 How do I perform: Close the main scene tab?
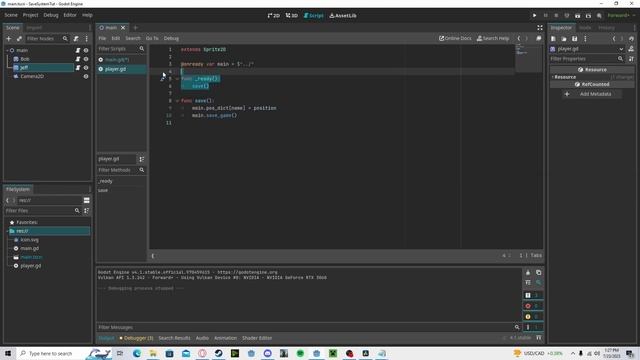[x=123, y=28]
